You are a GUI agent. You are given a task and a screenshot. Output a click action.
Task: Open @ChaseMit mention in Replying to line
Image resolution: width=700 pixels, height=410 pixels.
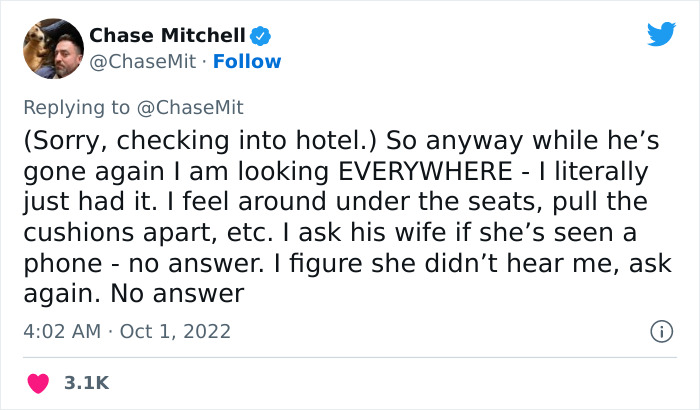198,107
